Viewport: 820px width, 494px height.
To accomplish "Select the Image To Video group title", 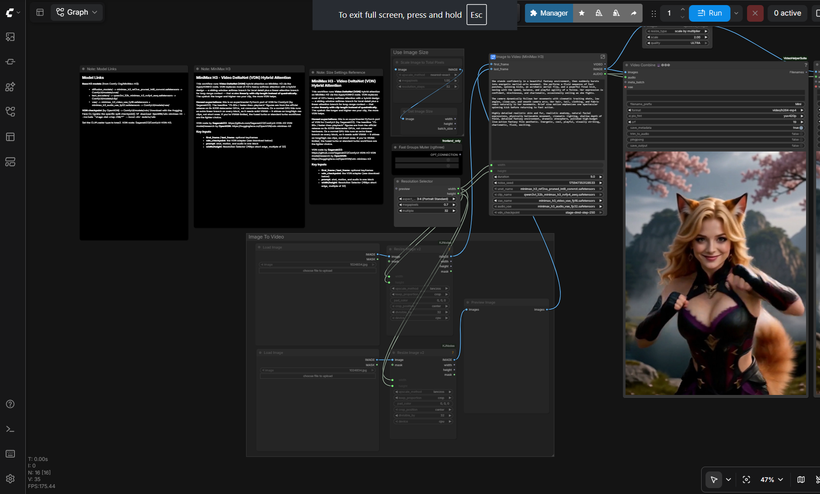I will tap(266, 237).
